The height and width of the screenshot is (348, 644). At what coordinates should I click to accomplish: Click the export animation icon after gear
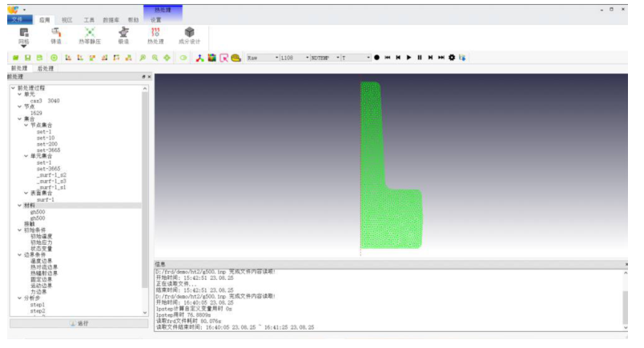pyautogui.click(x=462, y=58)
